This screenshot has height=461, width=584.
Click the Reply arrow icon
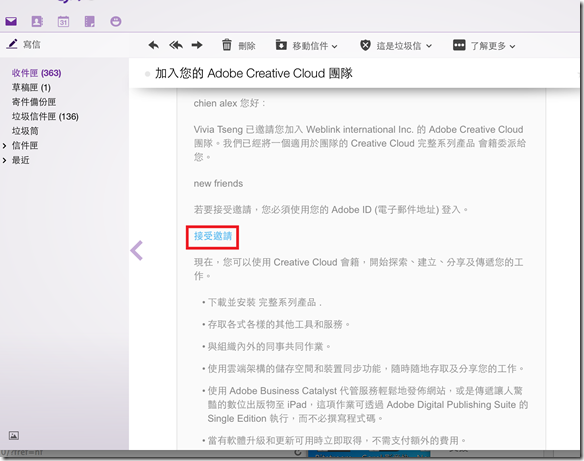point(153,45)
